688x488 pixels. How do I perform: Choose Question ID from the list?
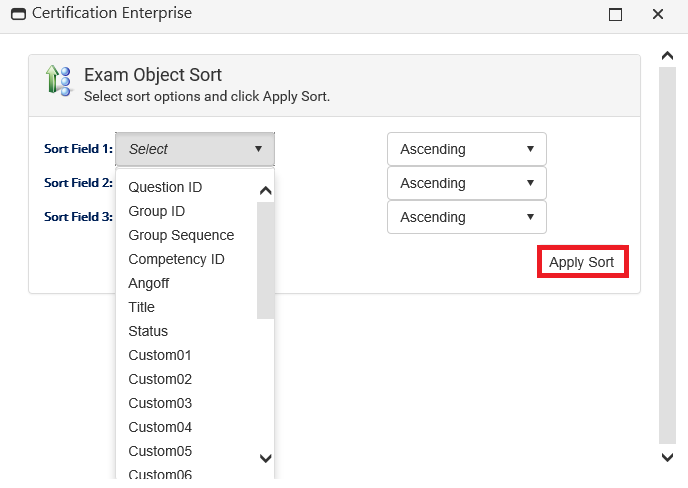pyautogui.click(x=165, y=187)
